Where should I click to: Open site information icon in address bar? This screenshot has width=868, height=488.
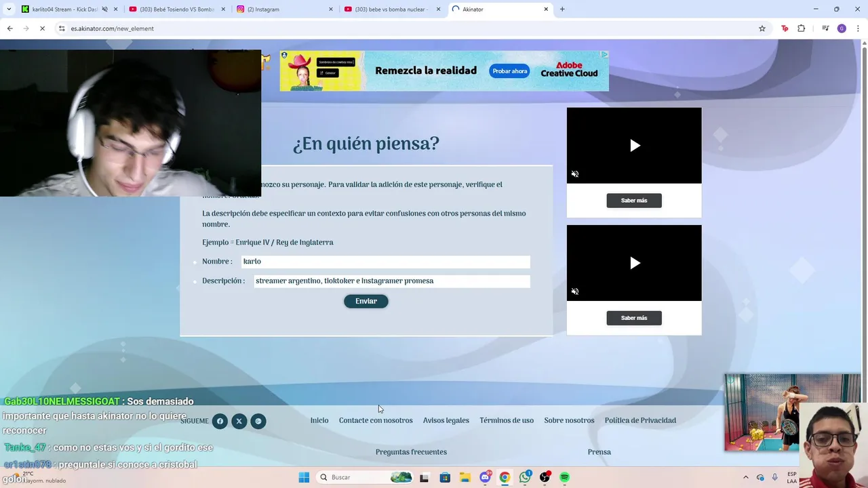(x=62, y=28)
